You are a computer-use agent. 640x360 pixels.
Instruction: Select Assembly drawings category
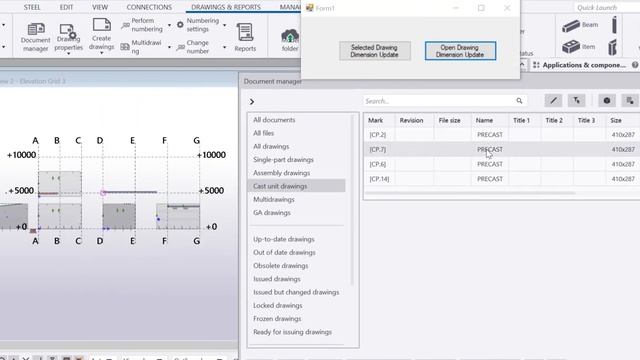click(x=281, y=173)
